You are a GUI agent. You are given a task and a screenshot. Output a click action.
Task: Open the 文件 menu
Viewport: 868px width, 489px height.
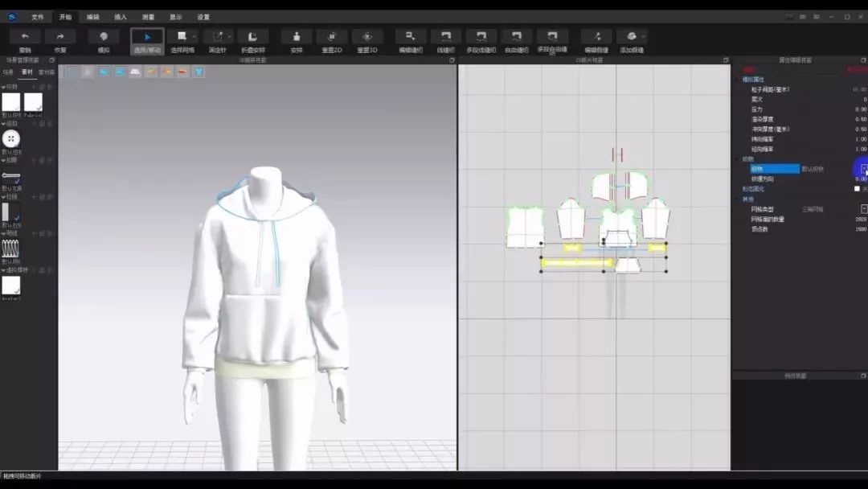38,17
